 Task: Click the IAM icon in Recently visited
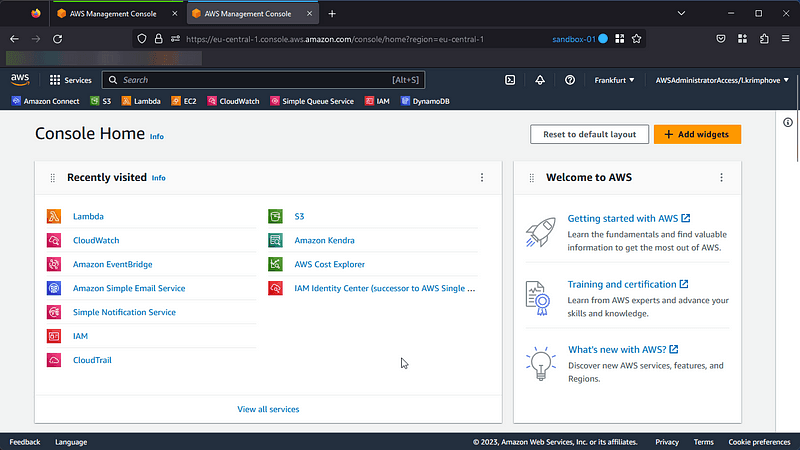54,336
